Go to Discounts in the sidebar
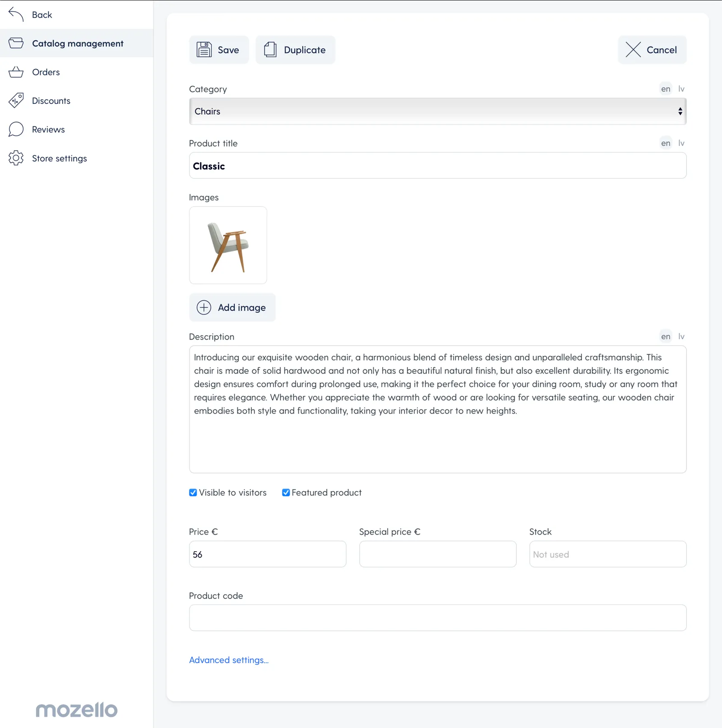Screen dimensions: 722x728 (51, 101)
